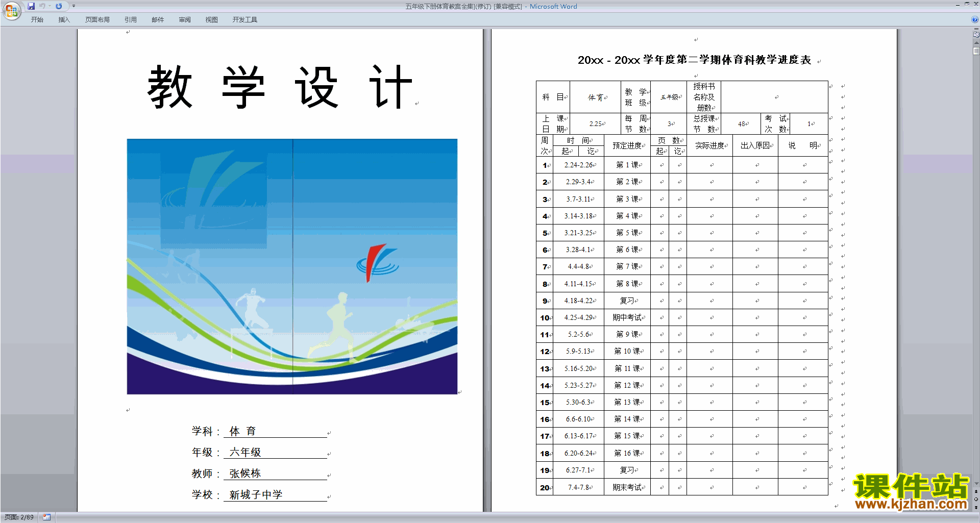Click the 期中考试 cell in week 10
The height and width of the screenshot is (523, 980).
pyautogui.click(x=627, y=317)
